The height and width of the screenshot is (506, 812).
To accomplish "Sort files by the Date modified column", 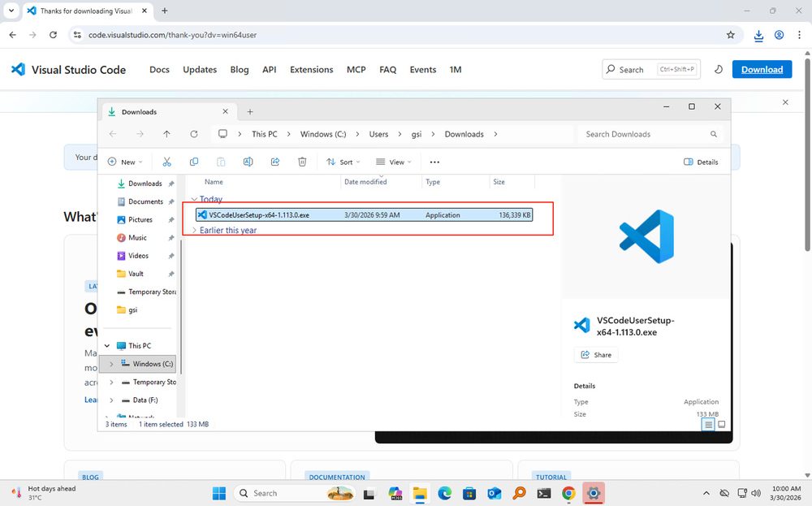I will (365, 182).
